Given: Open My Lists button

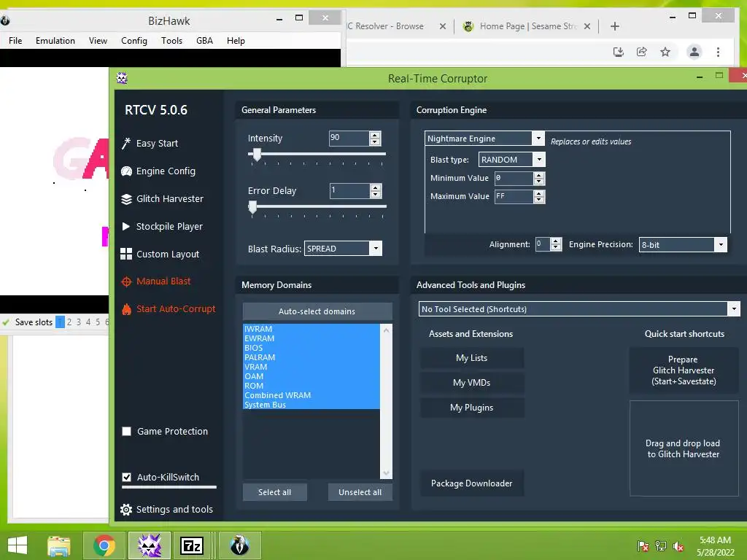Looking at the screenshot, I should coord(472,357).
